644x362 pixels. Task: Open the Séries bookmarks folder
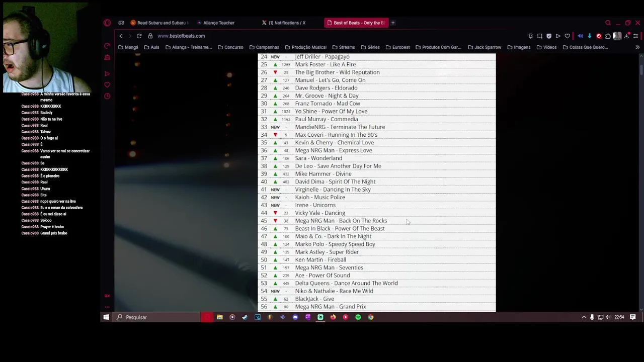click(370, 47)
